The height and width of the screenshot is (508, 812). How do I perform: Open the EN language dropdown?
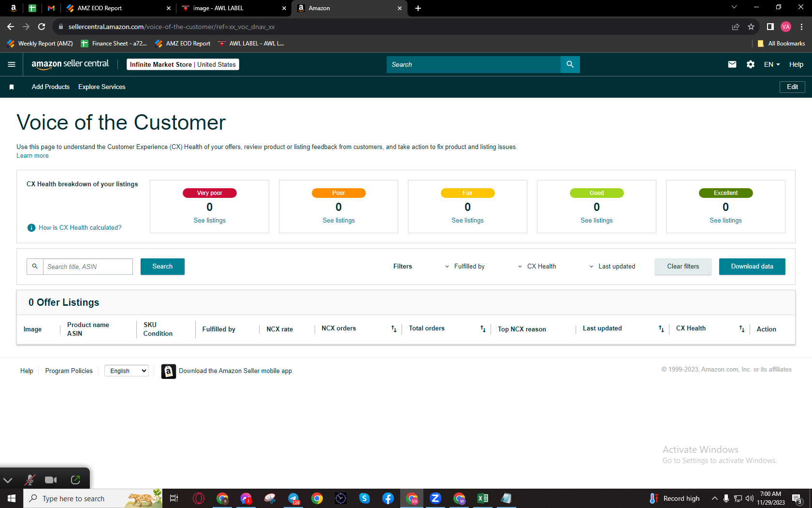pos(772,64)
